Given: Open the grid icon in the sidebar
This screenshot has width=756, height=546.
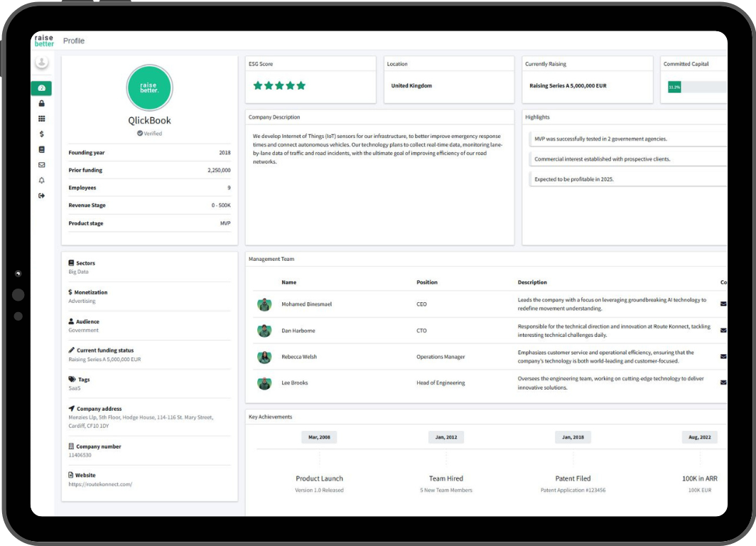Looking at the screenshot, I should (x=41, y=119).
